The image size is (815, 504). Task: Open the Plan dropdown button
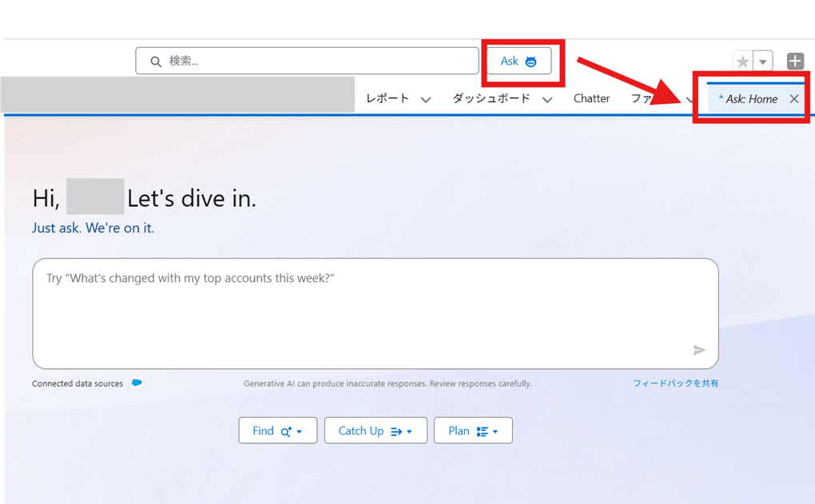pos(473,431)
